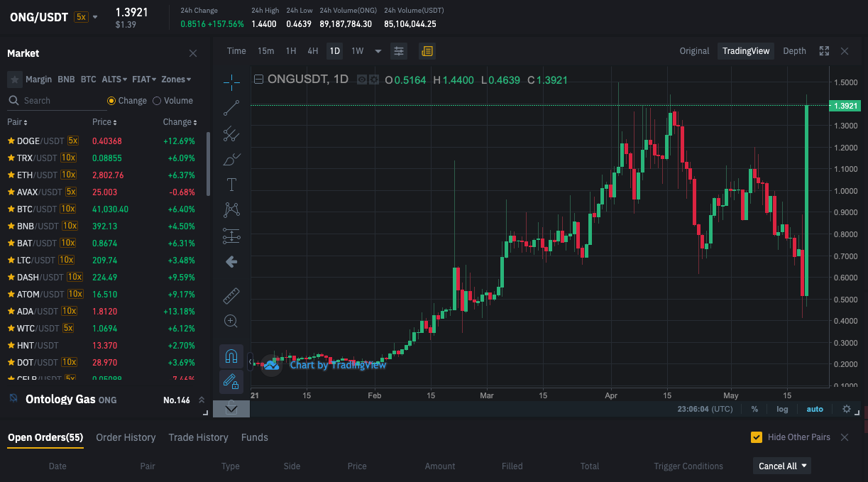Unfavorite the DASH/USDT star
Image resolution: width=868 pixels, height=482 pixels.
[x=11, y=277]
